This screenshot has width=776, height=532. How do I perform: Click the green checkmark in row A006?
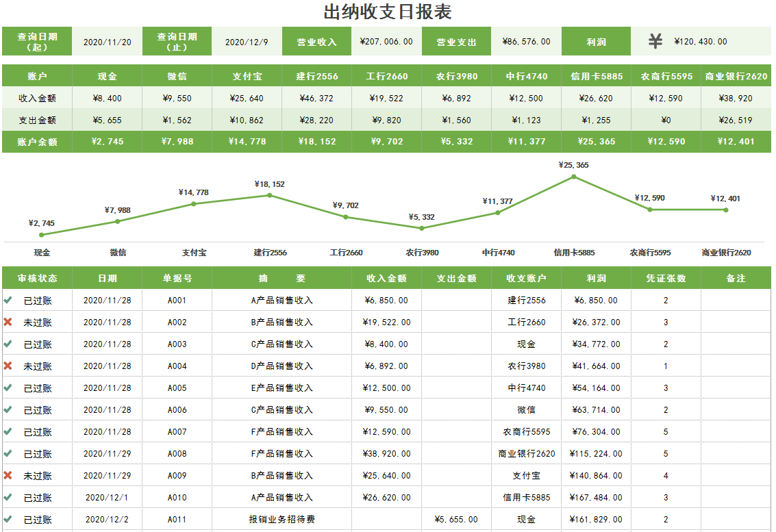click(x=8, y=409)
